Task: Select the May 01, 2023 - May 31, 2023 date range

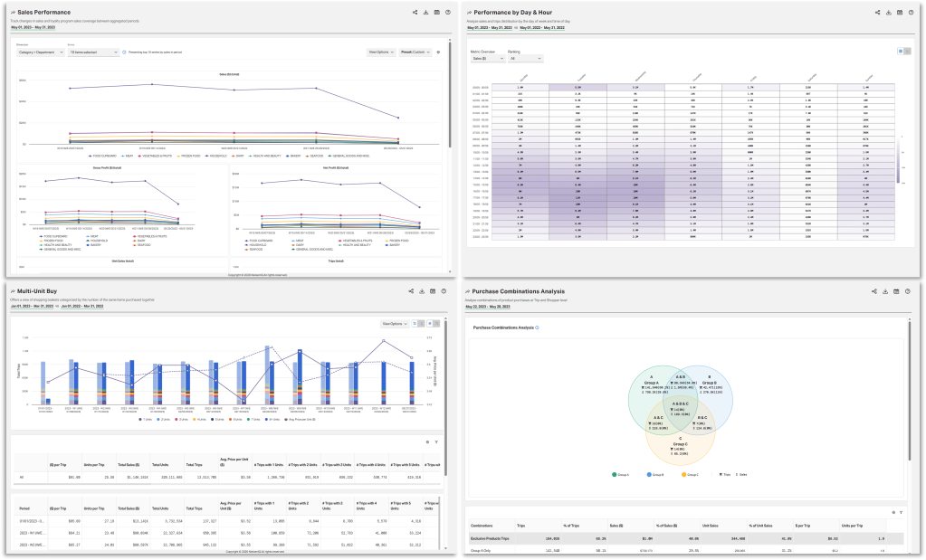Action: (x=32, y=25)
